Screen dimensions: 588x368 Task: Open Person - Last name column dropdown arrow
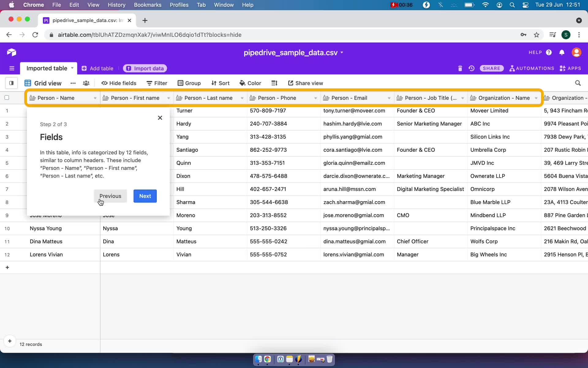click(242, 98)
